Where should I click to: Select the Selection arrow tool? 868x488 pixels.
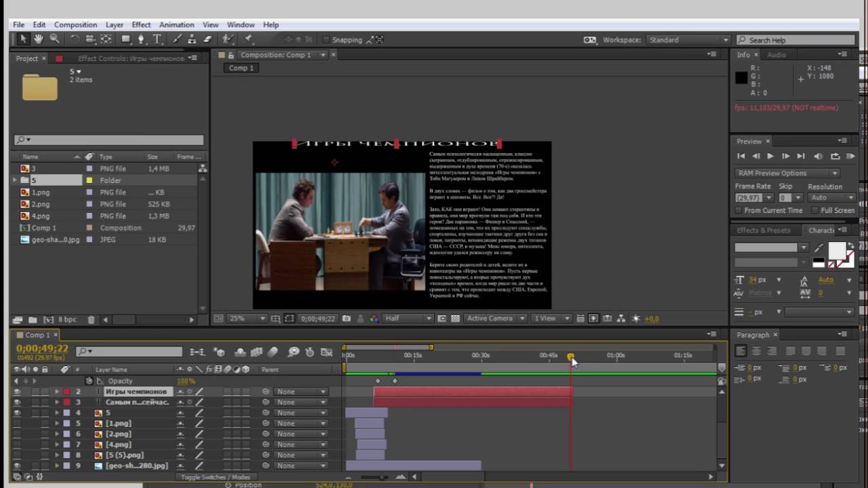coord(23,39)
